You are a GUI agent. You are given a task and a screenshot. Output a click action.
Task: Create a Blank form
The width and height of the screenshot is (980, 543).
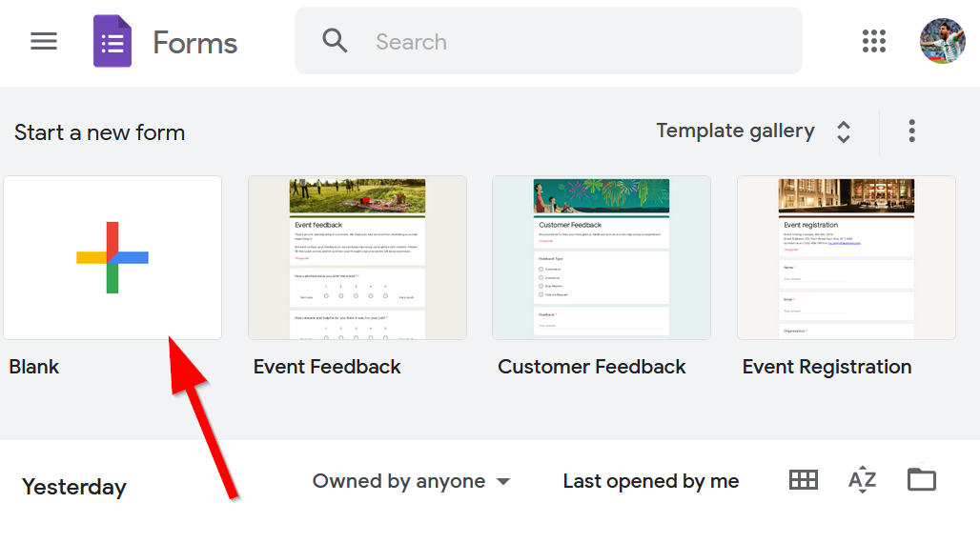click(112, 257)
